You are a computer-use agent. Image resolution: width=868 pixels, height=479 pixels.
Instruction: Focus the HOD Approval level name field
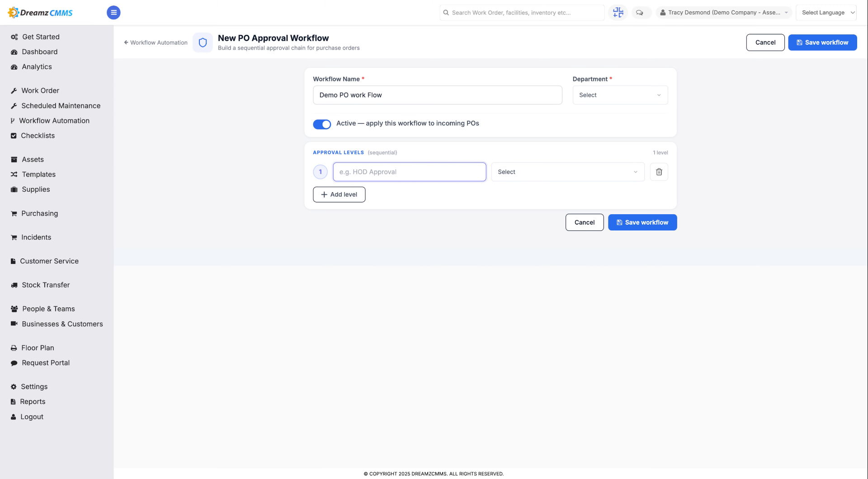[x=409, y=172]
